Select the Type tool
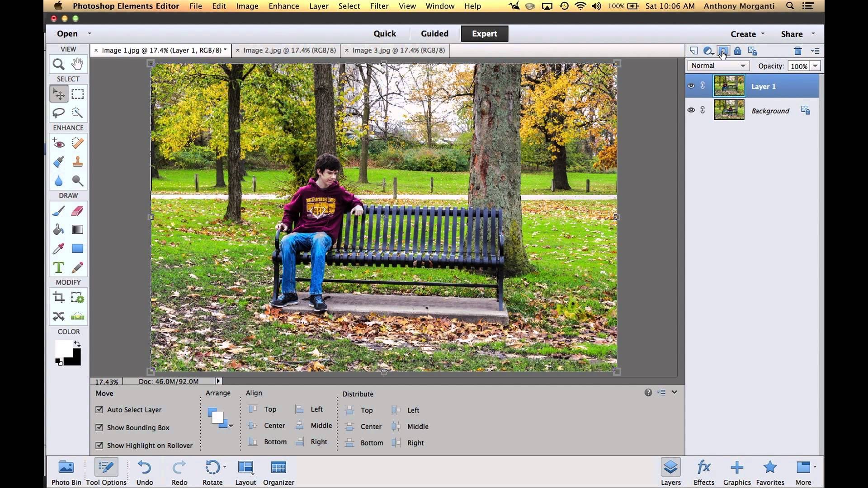Image resolution: width=868 pixels, height=488 pixels. coord(58,267)
